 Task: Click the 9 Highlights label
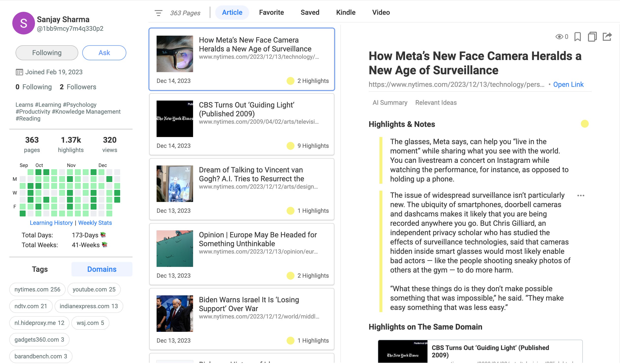click(313, 146)
